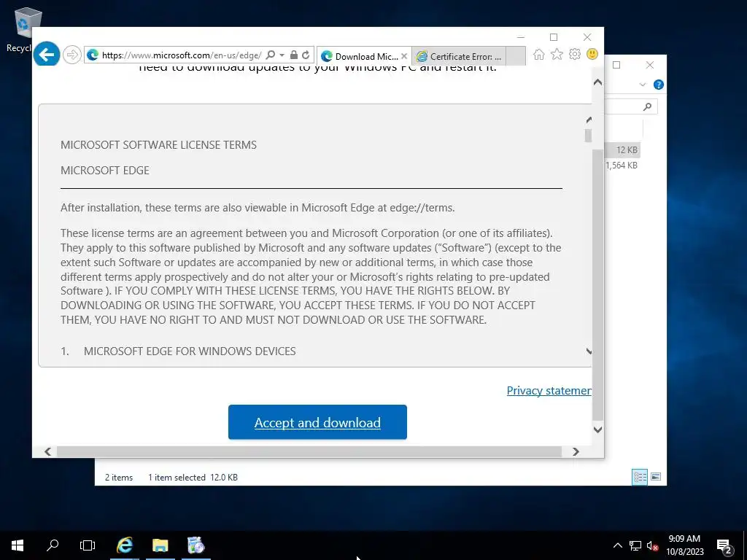Click the network tray icon
Screen dimensions: 747x560
pos(635,545)
